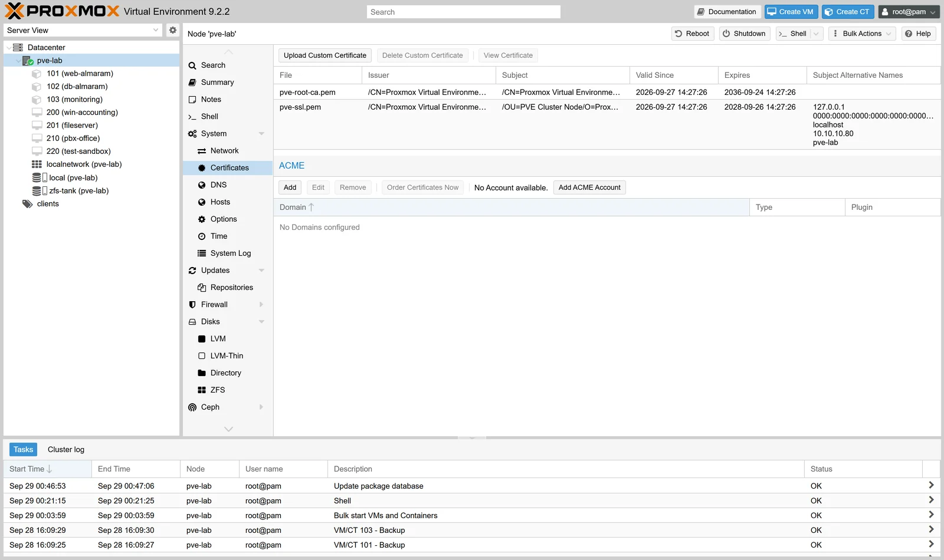Screen dimensions: 944x560
Task: Collapse the pve-lab tree node
Action: pyautogui.click(x=17, y=61)
